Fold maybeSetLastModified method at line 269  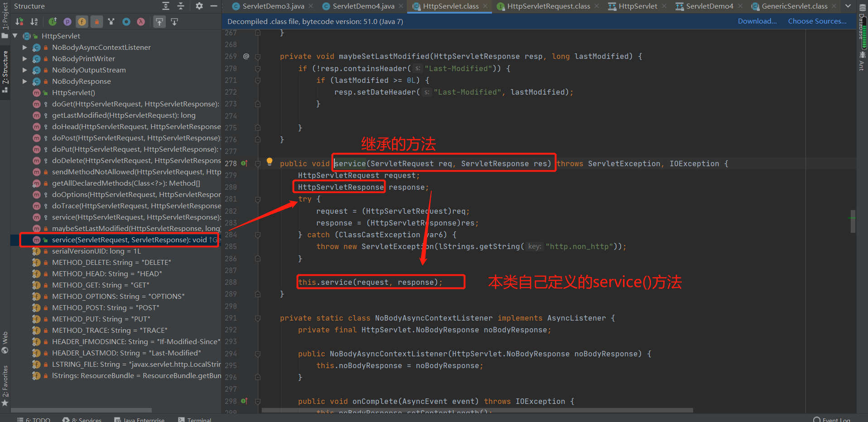(258, 57)
